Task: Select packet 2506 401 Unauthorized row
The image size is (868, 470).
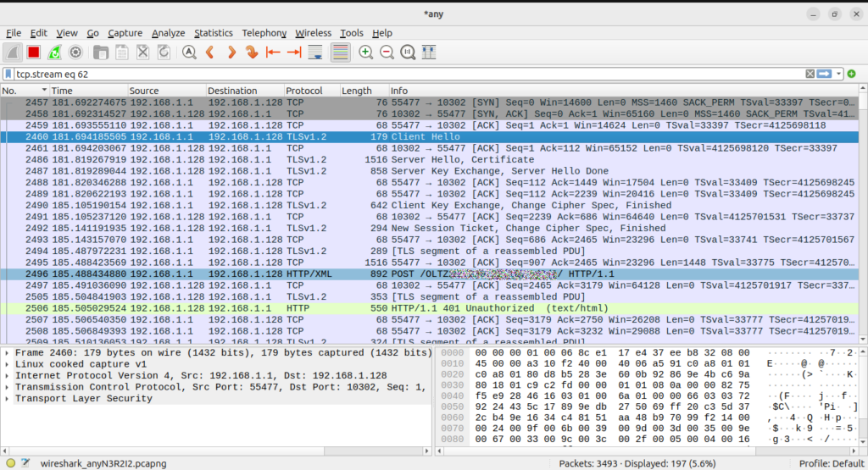Action: coord(430,308)
